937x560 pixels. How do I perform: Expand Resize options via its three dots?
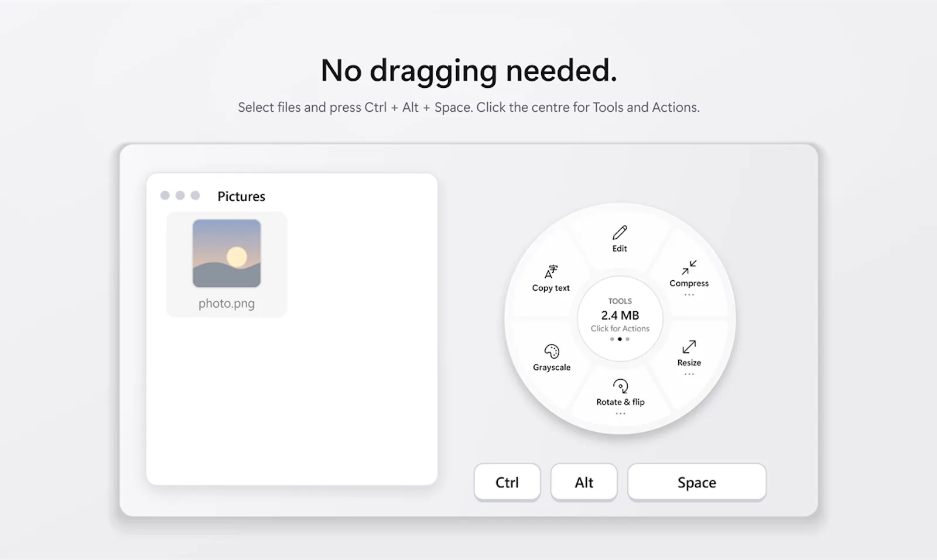[x=689, y=375]
